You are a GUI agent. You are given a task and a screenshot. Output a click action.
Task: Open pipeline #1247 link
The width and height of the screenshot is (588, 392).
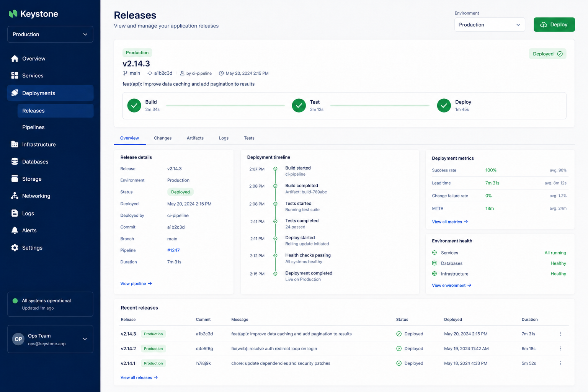(x=173, y=250)
